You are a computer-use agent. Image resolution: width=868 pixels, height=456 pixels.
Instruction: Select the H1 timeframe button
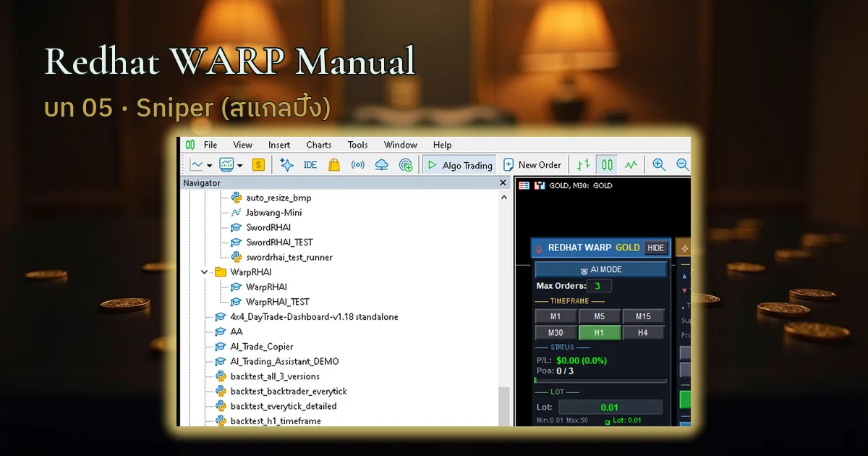(x=600, y=333)
